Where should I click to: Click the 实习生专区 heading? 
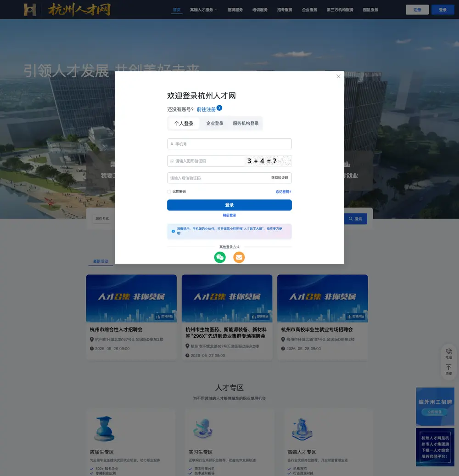pos(201,452)
